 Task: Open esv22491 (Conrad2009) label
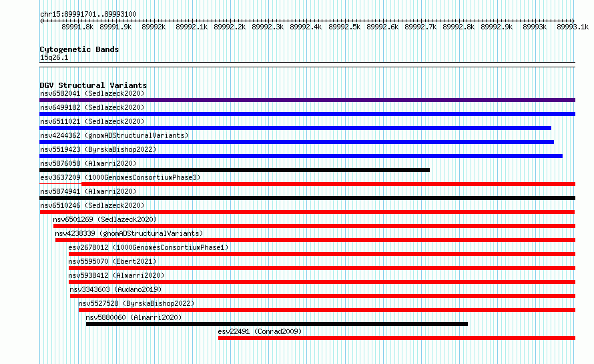[260, 331]
